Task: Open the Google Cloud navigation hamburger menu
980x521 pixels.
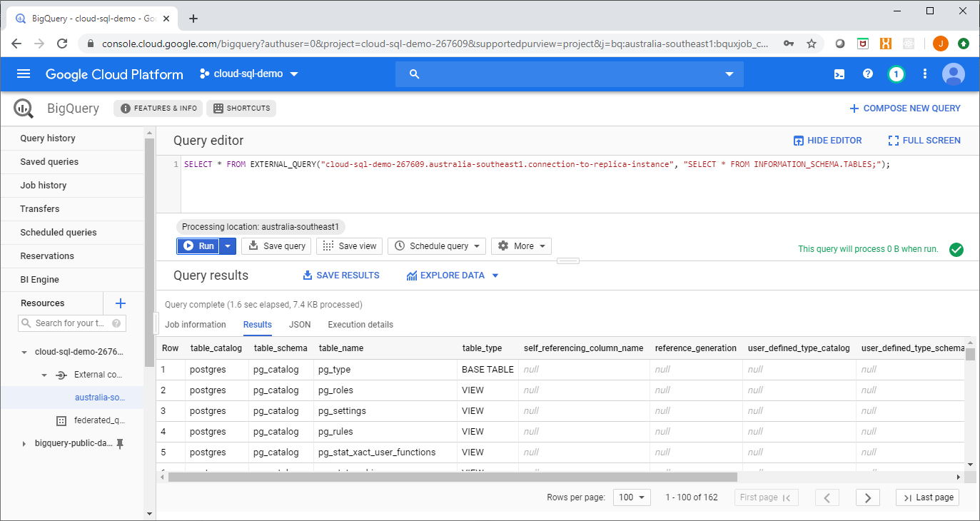Action: point(24,74)
